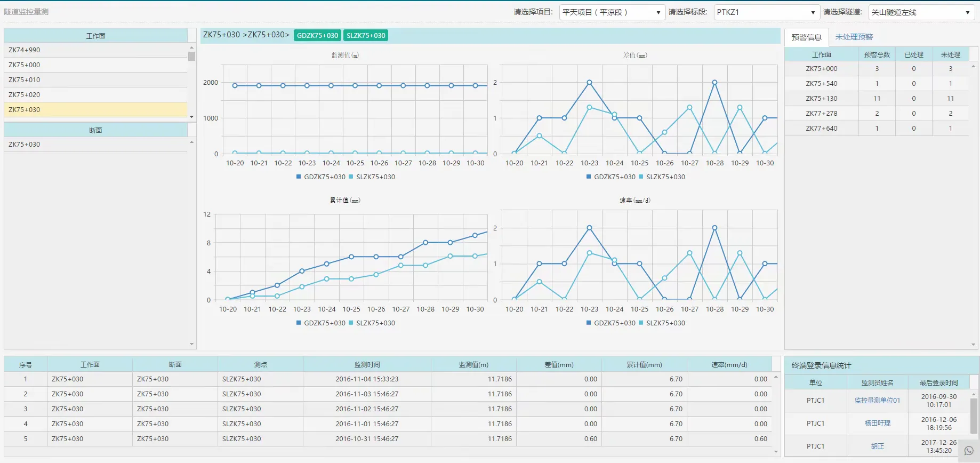The width and height of the screenshot is (980, 463).
Task: Click 10-23 peak point in 差值 chart
Action: click(589, 83)
